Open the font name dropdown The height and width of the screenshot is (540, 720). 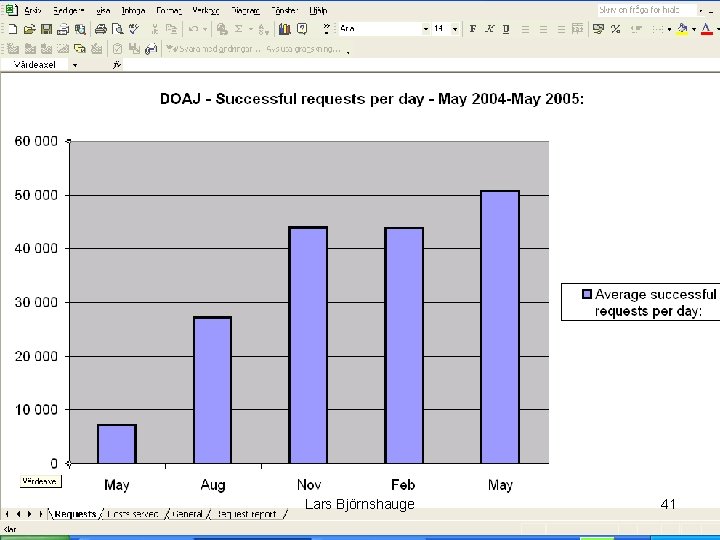tap(426, 29)
